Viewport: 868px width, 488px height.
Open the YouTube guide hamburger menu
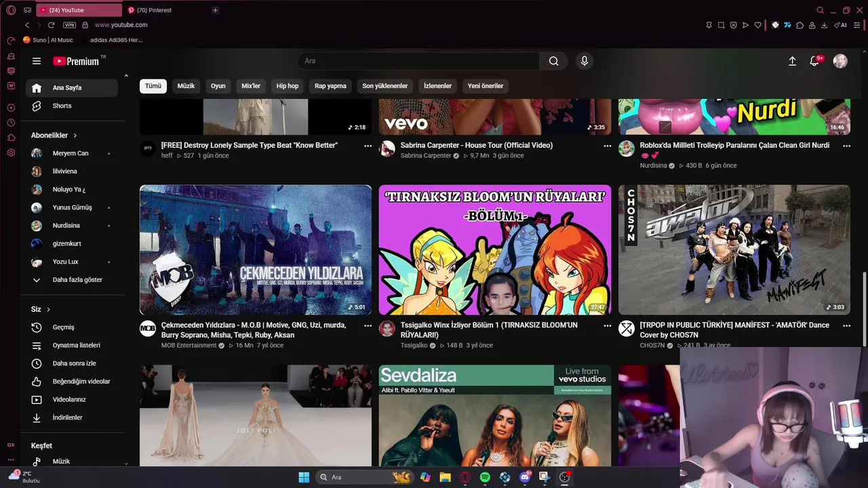point(37,61)
